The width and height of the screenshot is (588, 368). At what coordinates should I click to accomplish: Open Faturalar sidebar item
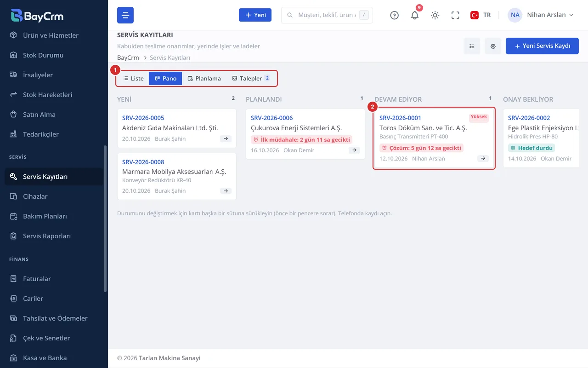[x=54, y=279]
